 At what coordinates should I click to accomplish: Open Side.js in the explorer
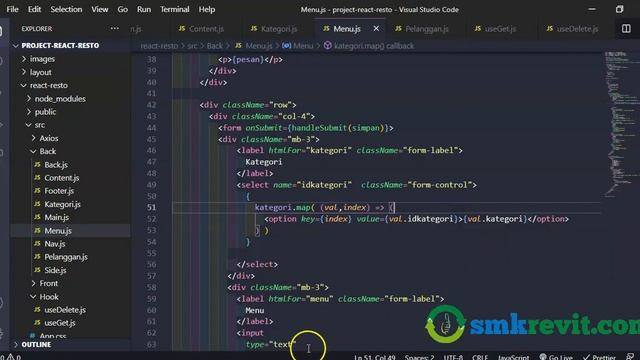tap(55, 270)
